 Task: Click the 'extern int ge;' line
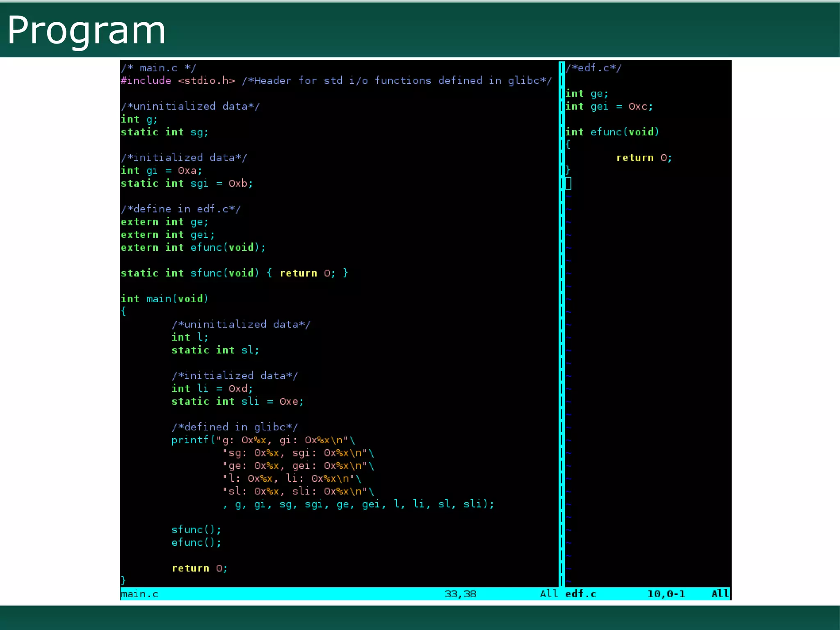[x=164, y=222]
